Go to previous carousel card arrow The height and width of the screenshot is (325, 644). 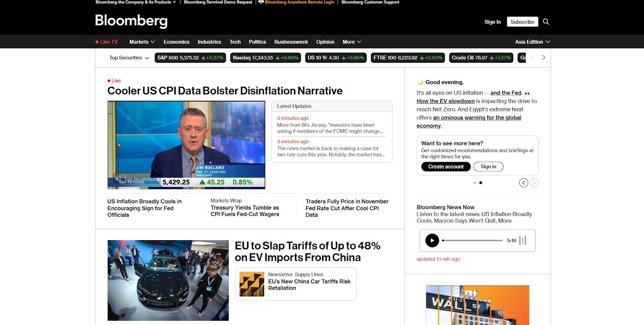(x=524, y=183)
